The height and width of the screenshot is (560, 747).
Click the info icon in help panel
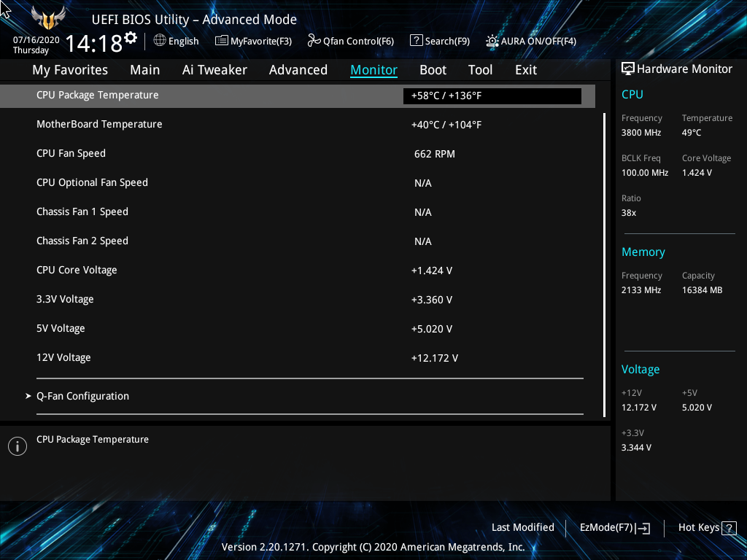[x=18, y=446]
